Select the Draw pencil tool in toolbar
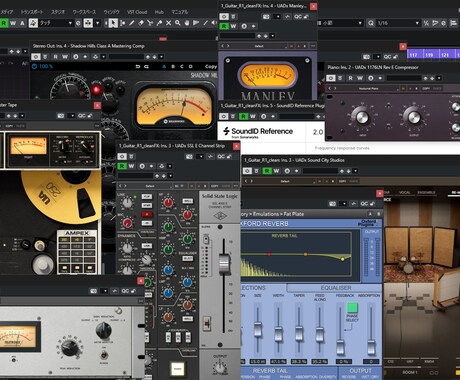The height and width of the screenshot is (380, 460). coord(132,23)
